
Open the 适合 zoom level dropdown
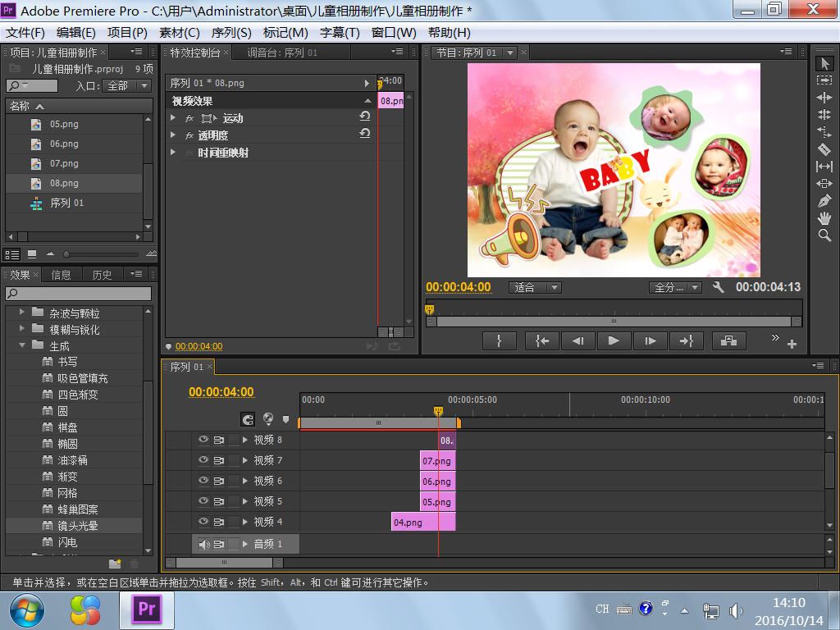pyautogui.click(x=536, y=287)
